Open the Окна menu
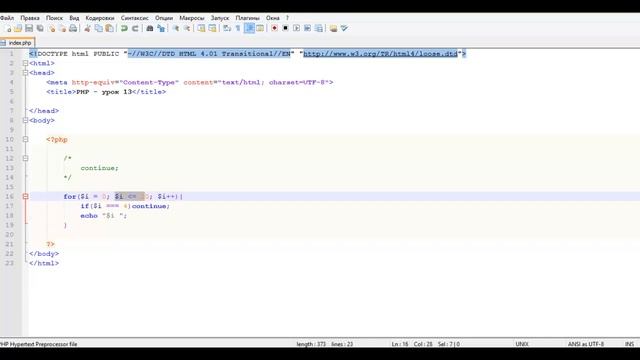 coord(273,18)
